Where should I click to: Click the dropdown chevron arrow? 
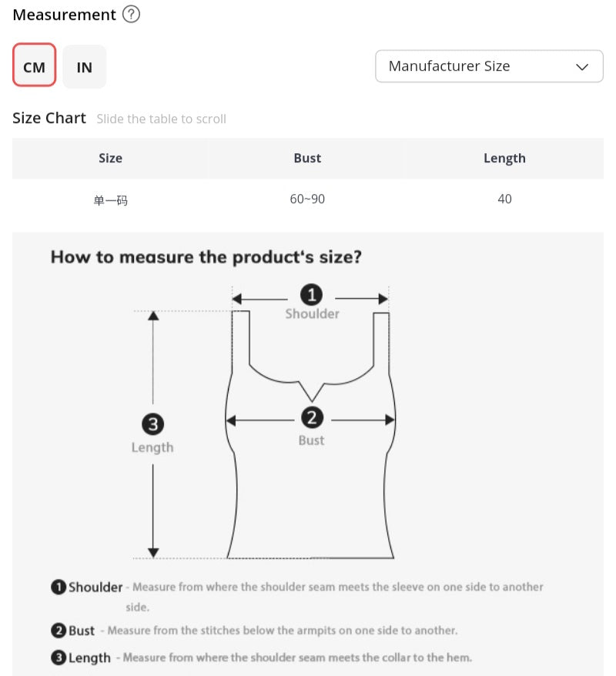(x=582, y=67)
